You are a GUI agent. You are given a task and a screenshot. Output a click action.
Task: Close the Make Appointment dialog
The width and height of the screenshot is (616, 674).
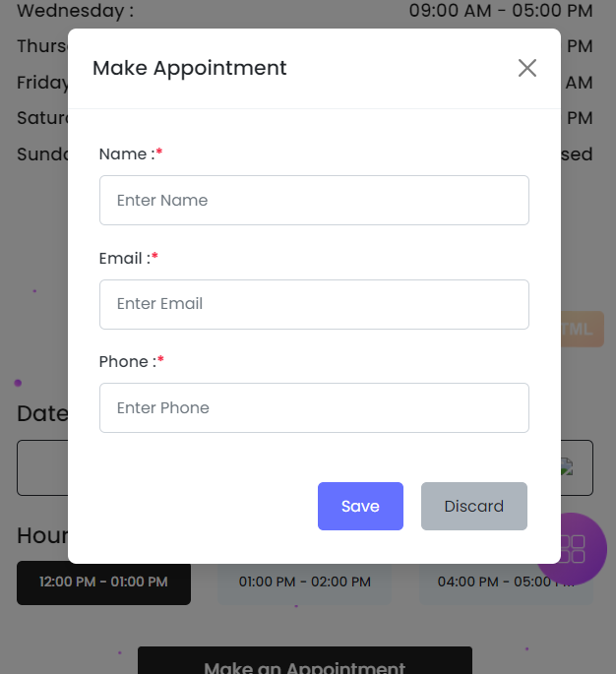(527, 68)
